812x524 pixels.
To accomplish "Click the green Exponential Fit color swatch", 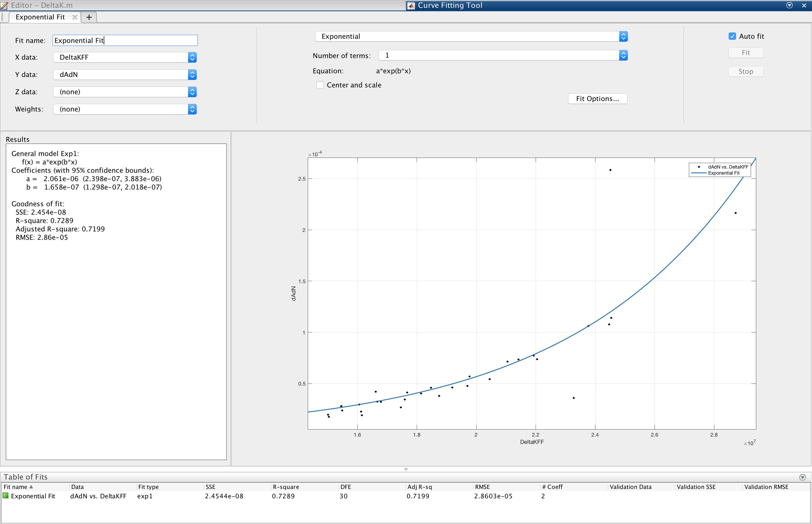I will [x=6, y=496].
